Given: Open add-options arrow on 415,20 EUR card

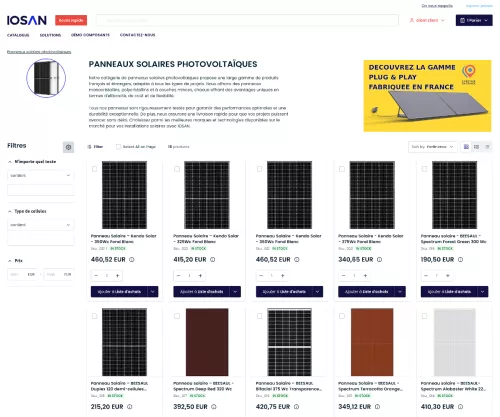Looking at the screenshot, I should (x=235, y=292).
